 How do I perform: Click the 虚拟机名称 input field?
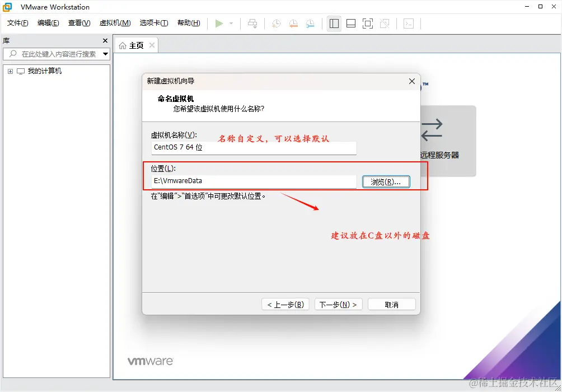click(254, 147)
